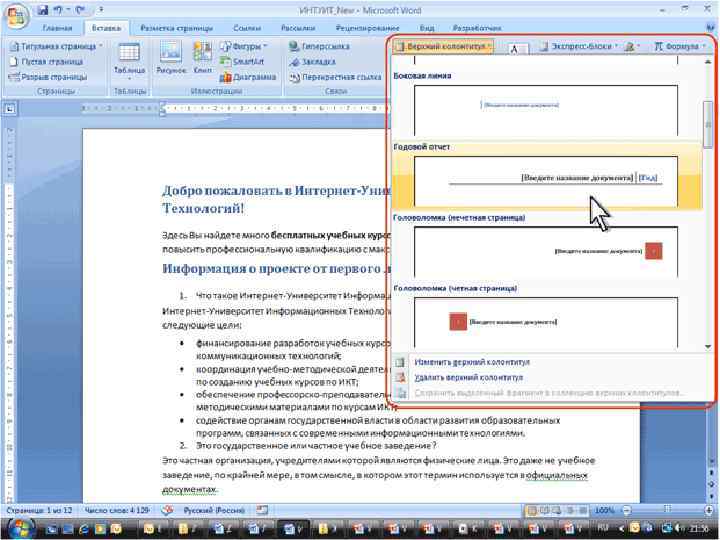The width and height of the screenshot is (720, 540).
Task: Click the macro recording status bar icon
Action: [x=262, y=510]
